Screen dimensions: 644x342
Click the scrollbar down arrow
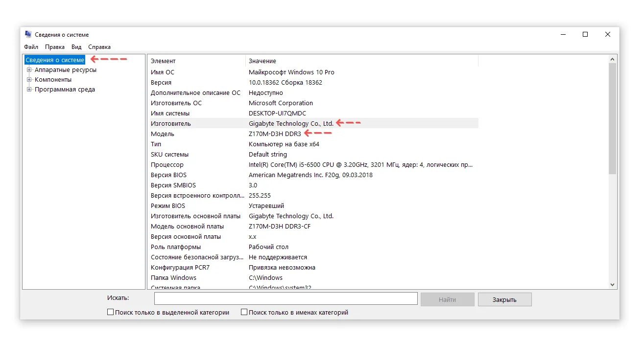click(x=612, y=284)
